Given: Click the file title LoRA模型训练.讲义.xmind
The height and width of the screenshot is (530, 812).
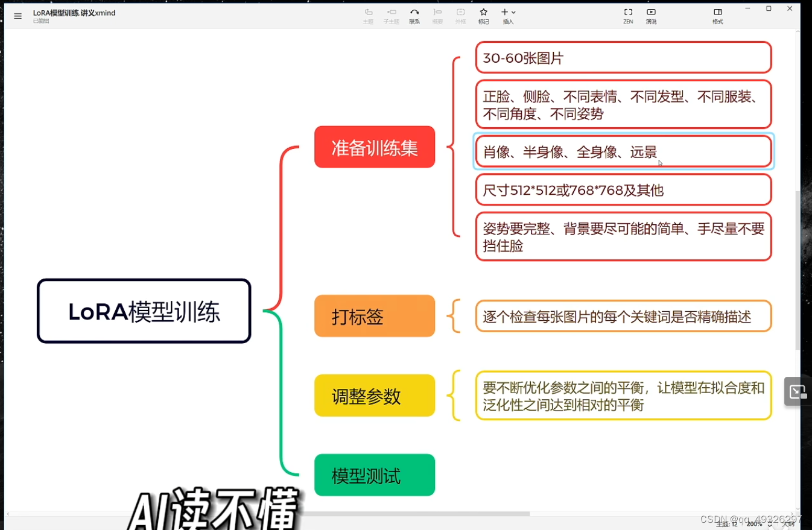Looking at the screenshot, I should 74,13.
